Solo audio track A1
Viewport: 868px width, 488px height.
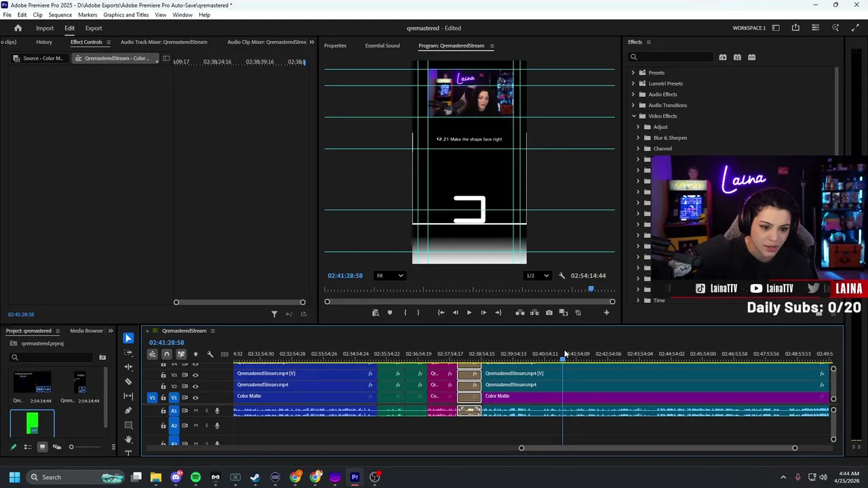pos(207,411)
